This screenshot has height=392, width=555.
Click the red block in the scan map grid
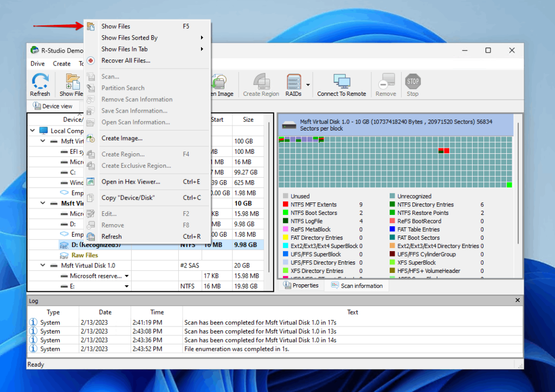tap(447, 151)
